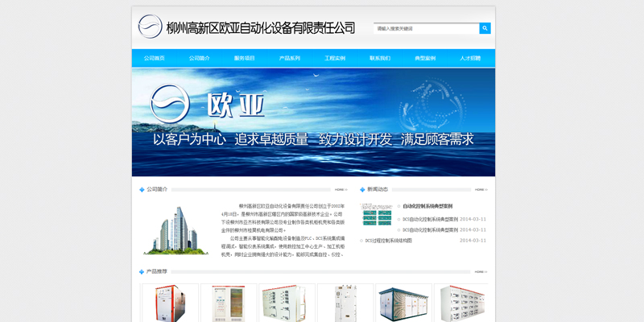Viewport: 644px width, 322px height.
Task: Select 产品系列 in the navigation bar
Action: (290, 59)
